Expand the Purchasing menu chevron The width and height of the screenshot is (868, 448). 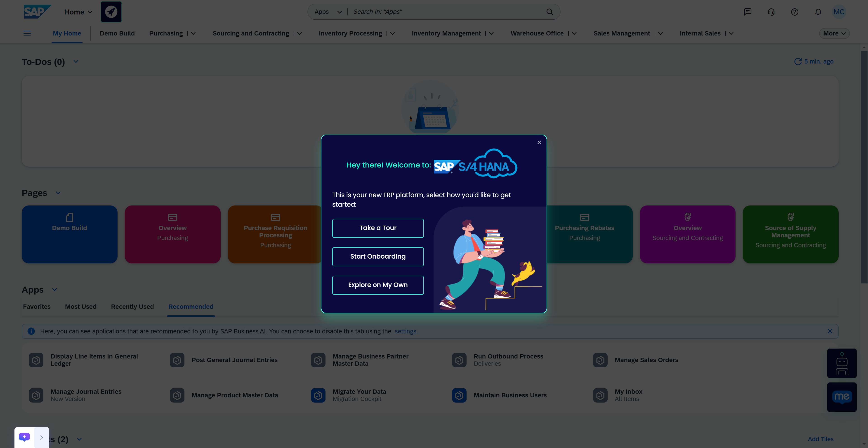pos(193,33)
